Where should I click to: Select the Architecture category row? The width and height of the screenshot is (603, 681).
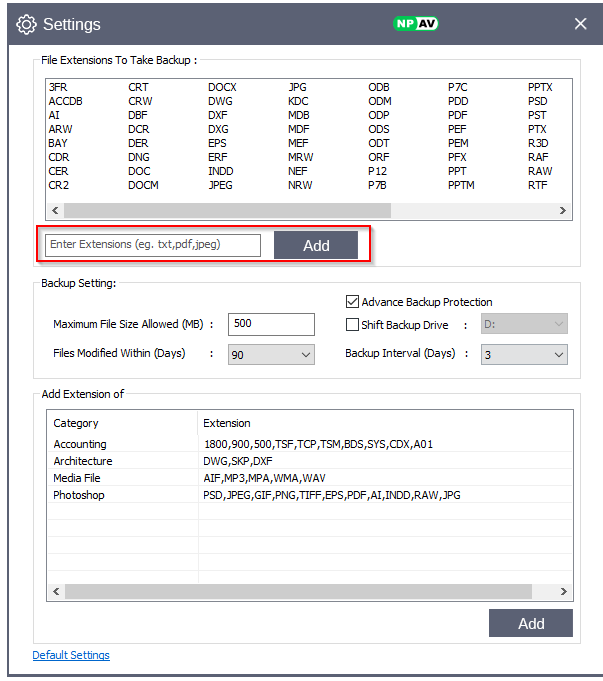(x=83, y=461)
